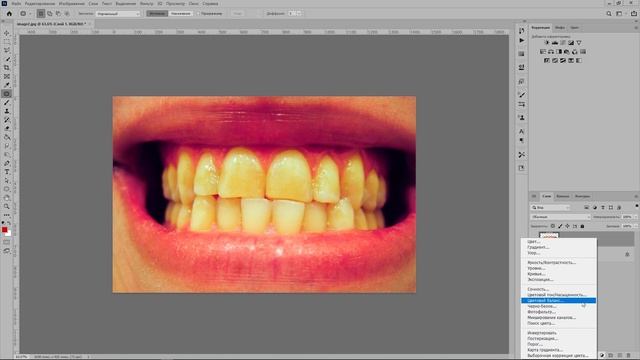
Task: Add a Brightness/Contrast adjustment from Adjustments panel
Action: (547, 42)
